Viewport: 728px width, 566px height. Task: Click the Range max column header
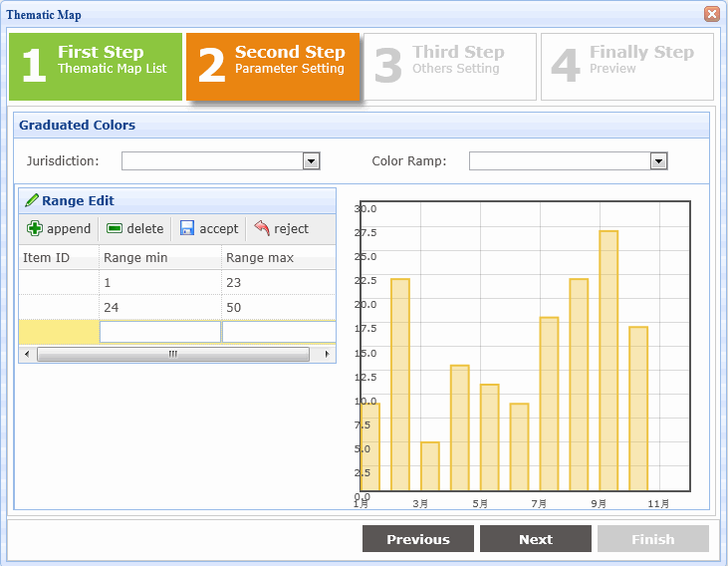279,257
